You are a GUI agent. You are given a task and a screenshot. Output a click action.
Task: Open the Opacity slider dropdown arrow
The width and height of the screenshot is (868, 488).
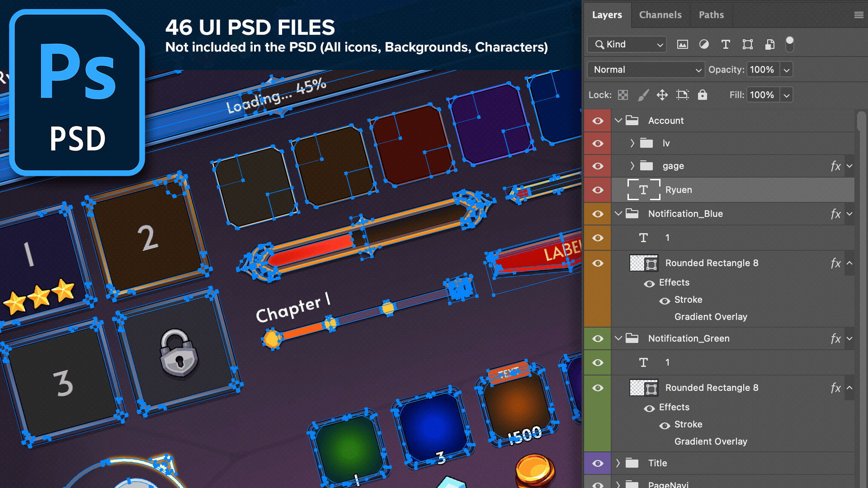787,70
